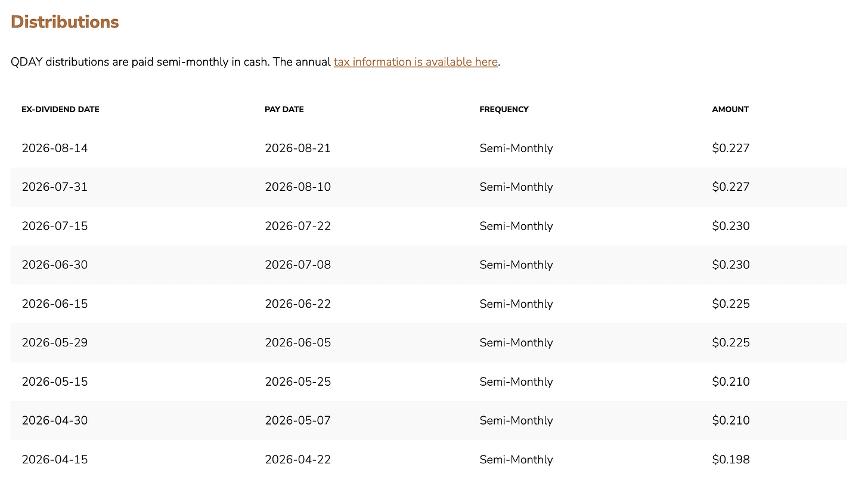Select the Distributions section heading
Image resolution: width=868 pixels, height=477 pixels.
pyautogui.click(x=65, y=22)
